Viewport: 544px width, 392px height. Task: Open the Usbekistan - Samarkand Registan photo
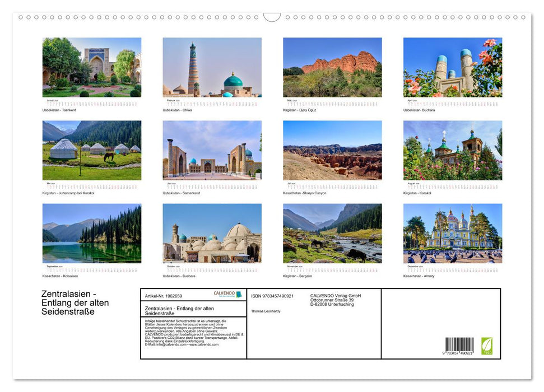pos(212,150)
